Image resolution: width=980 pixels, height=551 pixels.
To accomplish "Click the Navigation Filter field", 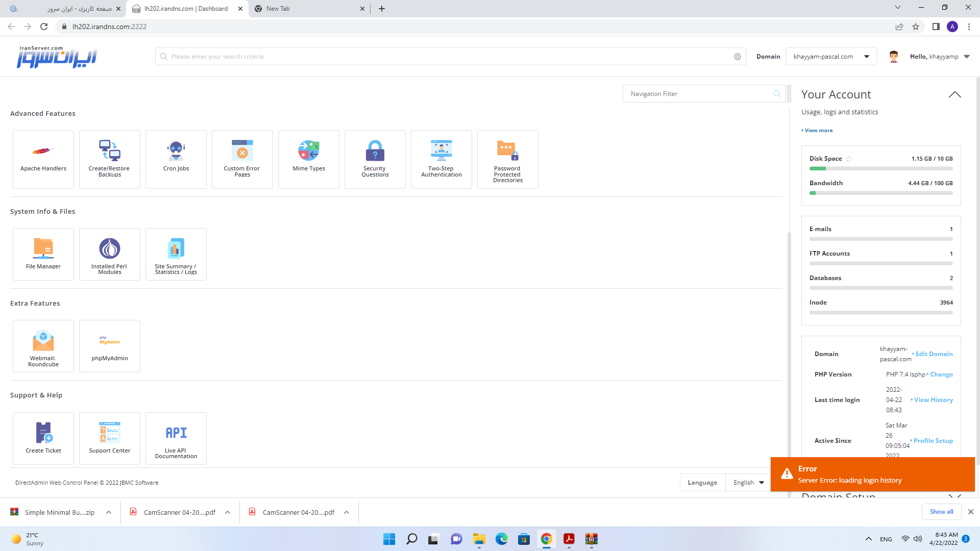I will click(699, 94).
